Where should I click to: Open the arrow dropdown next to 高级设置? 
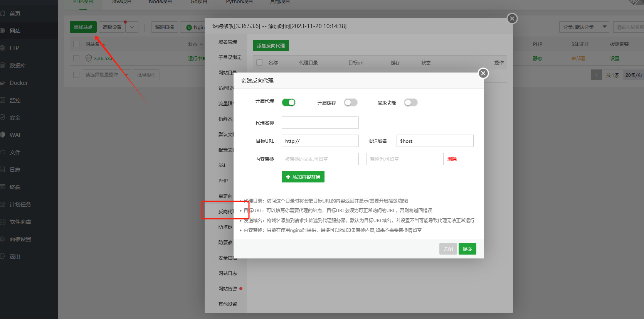[x=132, y=27]
